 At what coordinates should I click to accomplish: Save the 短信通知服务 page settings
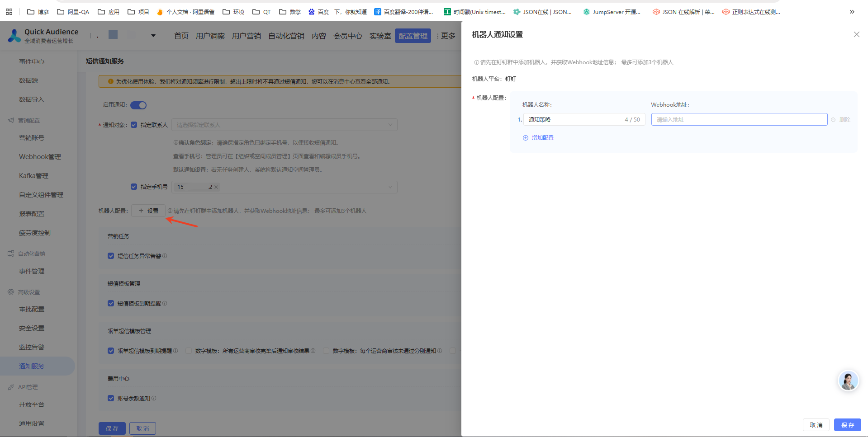(x=112, y=428)
